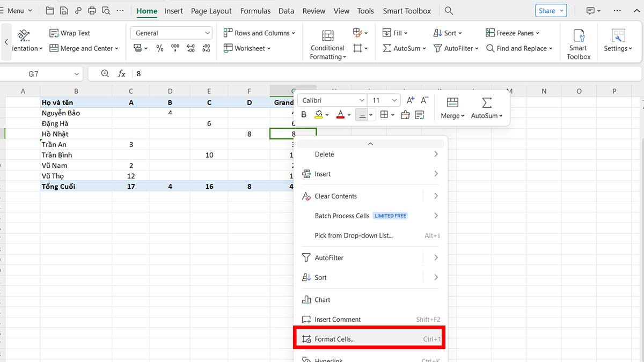644x362 pixels.
Task: Click the borders grid icon in mini toolbar
Action: [384, 115]
